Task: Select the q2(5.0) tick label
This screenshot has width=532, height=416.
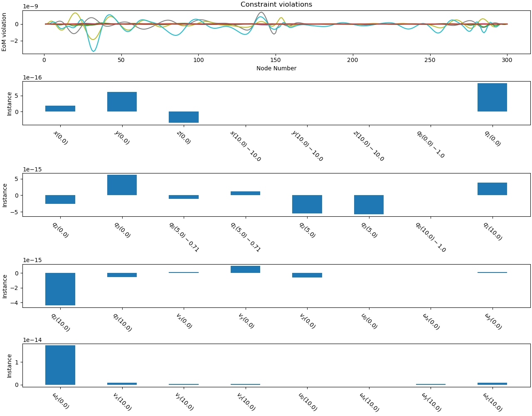Action: coord(307,230)
